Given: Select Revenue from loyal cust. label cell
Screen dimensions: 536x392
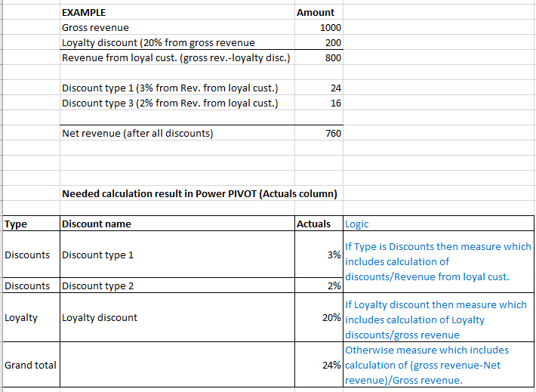Looking at the screenshot, I should pos(177,57).
